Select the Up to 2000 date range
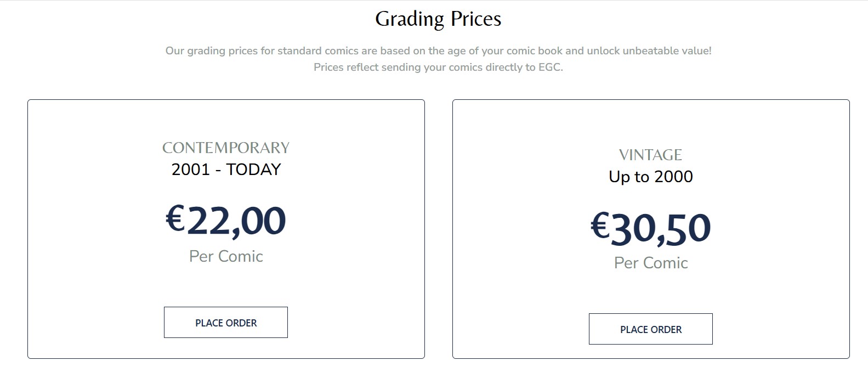 (650, 177)
